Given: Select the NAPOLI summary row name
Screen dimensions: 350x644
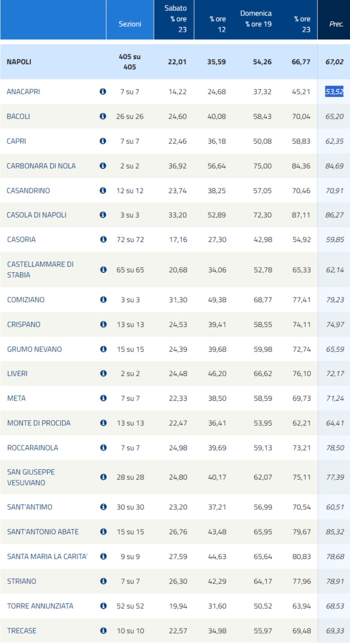Looking at the screenshot, I should point(19,62).
